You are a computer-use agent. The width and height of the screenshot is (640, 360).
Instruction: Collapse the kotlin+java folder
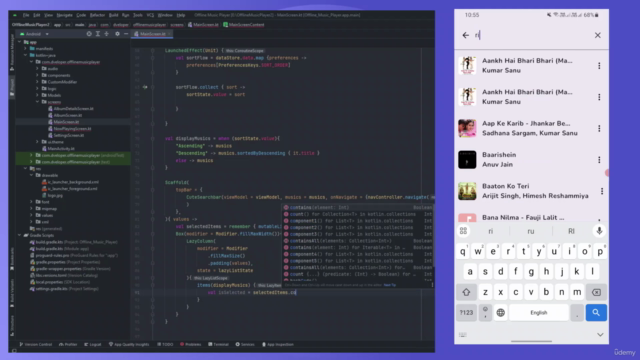(x=25, y=55)
